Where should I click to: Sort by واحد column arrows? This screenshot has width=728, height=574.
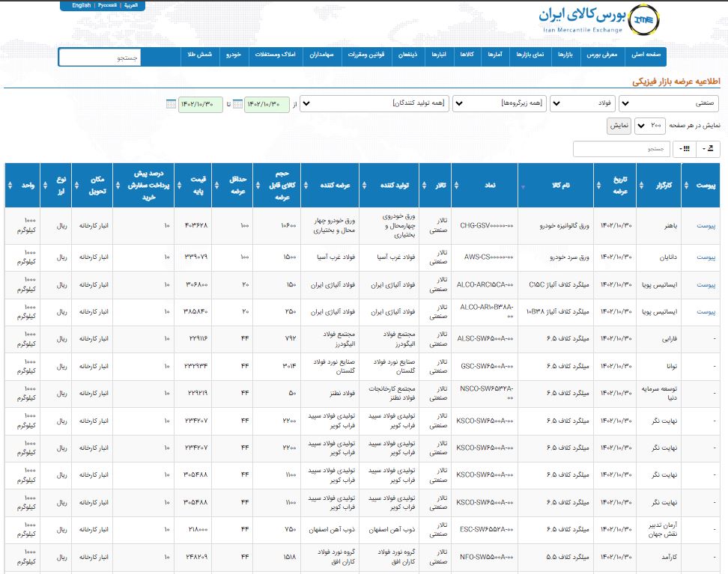pyautogui.click(x=10, y=185)
